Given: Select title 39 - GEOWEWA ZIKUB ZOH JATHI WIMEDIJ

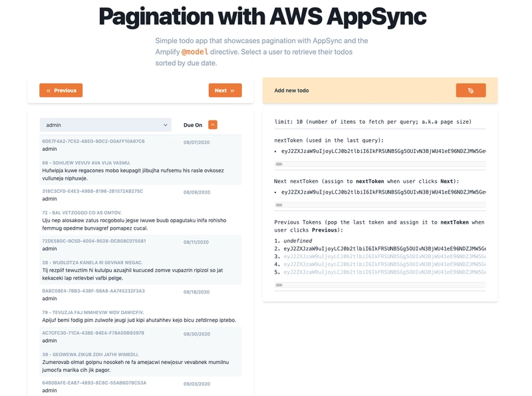Looking at the screenshot, I should [90, 355].
